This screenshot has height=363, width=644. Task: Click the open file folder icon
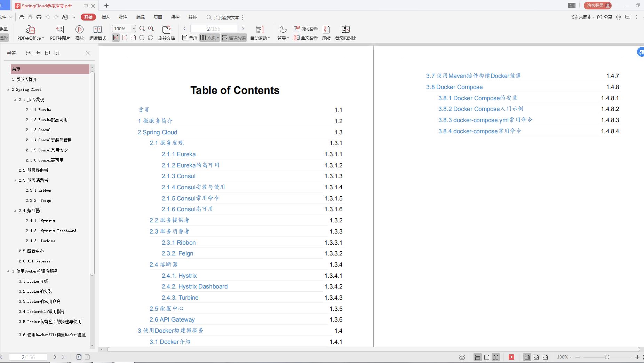pyautogui.click(x=22, y=17)
